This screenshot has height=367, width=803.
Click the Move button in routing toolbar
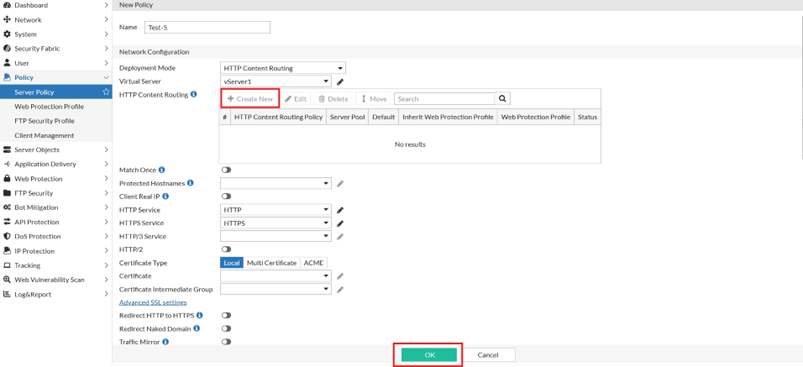click(x=373, y=99)
